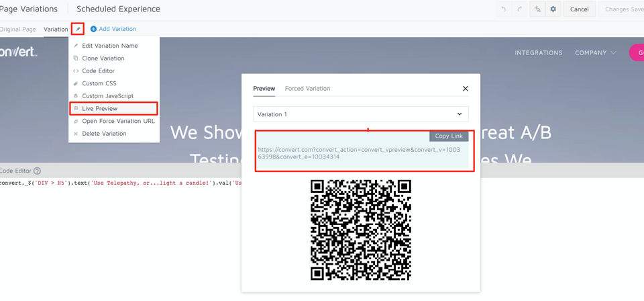This screenshot has height=301, width=644.
Task: Click the redo arrow icon
Action: click(x=519, y=9)
